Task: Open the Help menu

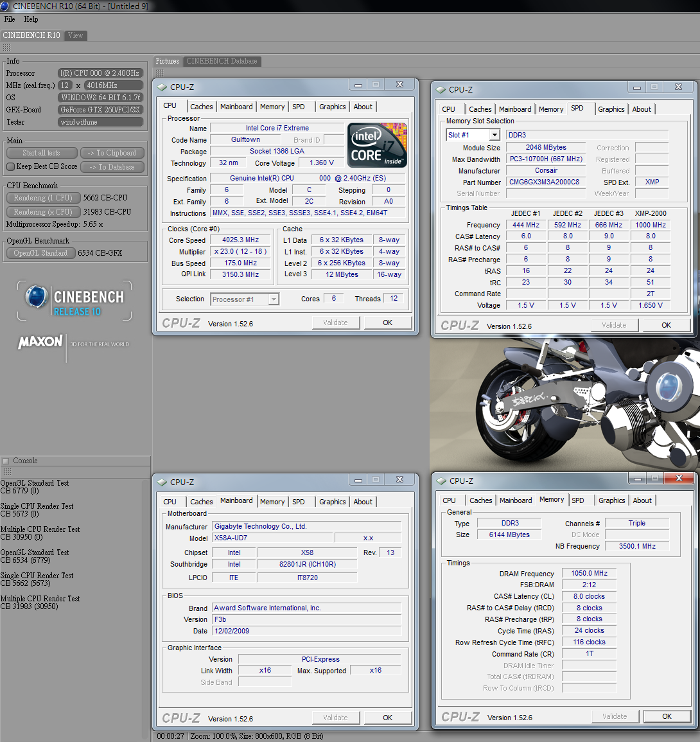Action: tap(31, 19)
